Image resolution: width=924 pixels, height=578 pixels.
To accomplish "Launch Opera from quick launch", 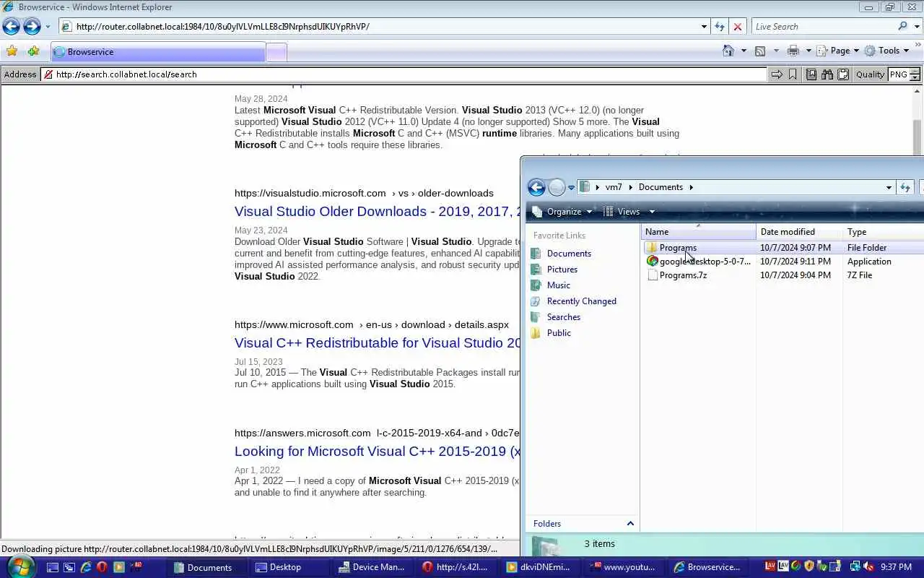I will click(102, 567).
